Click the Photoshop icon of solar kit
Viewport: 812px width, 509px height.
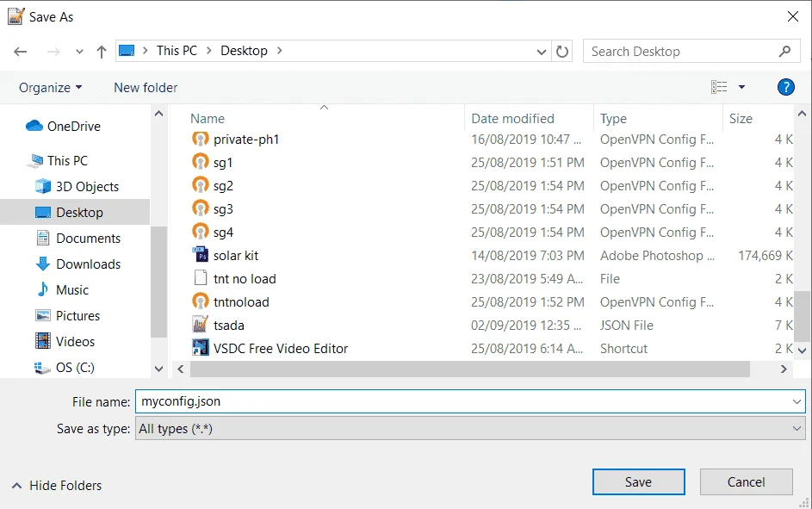(x=201, y=255)
